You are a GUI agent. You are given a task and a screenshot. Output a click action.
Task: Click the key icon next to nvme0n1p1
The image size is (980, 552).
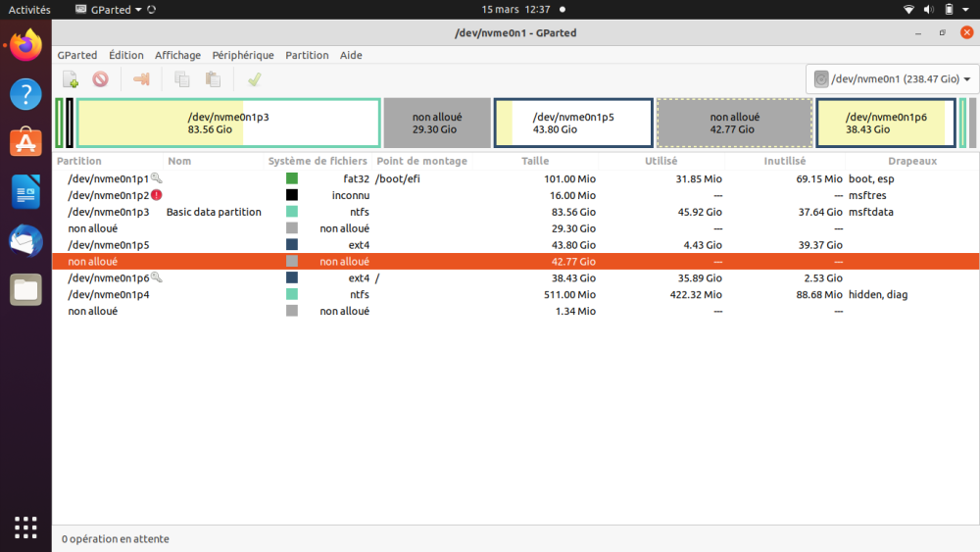point(157,178)
